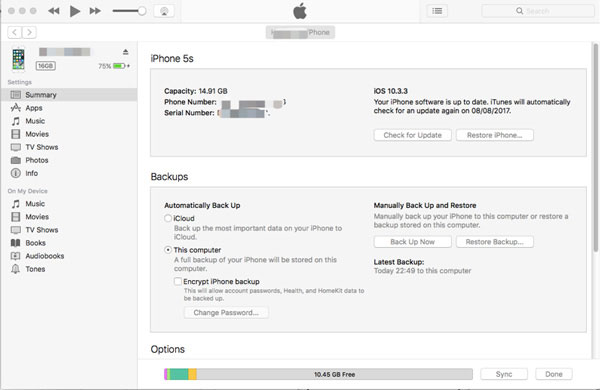Image resolution: width=600 pixels, height=390 pixels.
Task: Open Books under On My Device
Action: [69, 243]
